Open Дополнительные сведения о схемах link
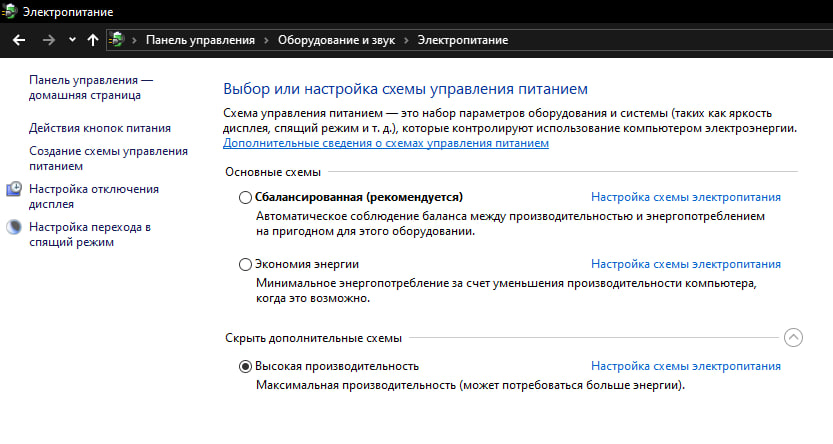The height and width of the screenshot is (444, 833). pyautogui.click(x=386, y=144)
